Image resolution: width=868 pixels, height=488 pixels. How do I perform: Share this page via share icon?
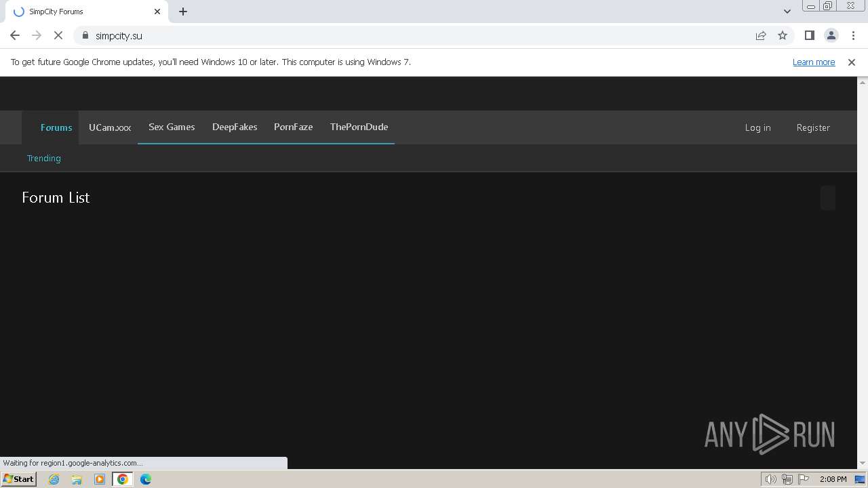pos(761,35)
